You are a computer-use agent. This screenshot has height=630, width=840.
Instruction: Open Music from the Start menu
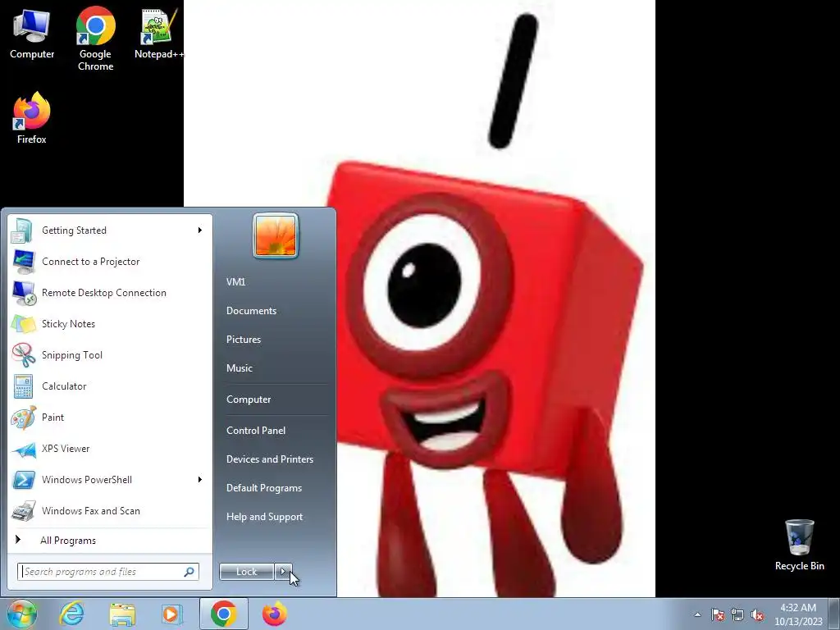click(240, 368)
